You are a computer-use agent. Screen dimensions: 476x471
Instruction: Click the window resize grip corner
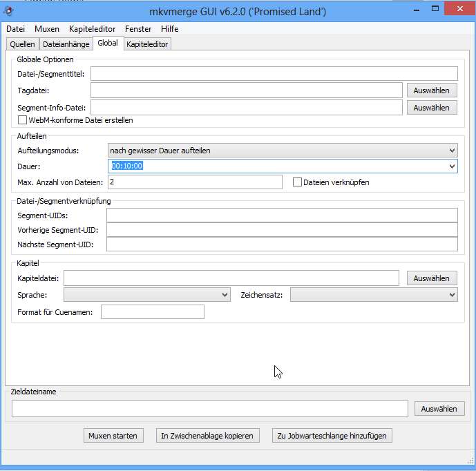pos(470,461)
